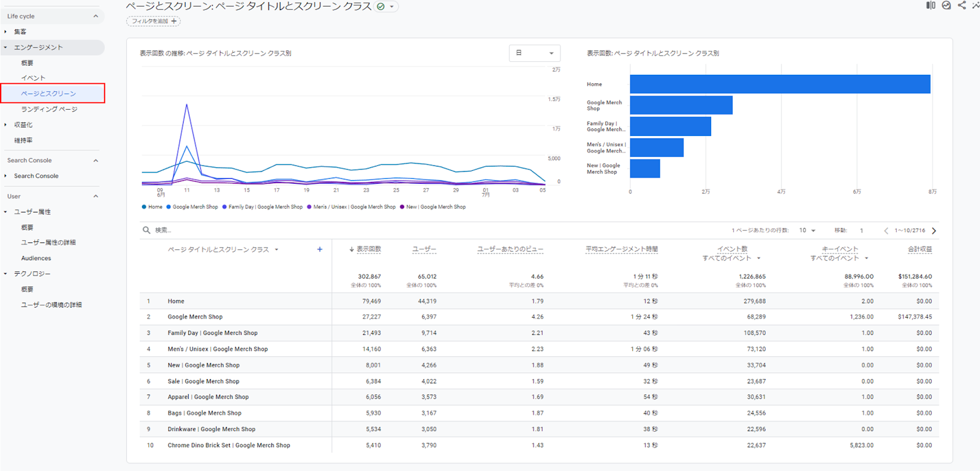Open the 概要 report under テクノロジー
The height and width of the screenshot is (471, 980).
pos(27,289)
